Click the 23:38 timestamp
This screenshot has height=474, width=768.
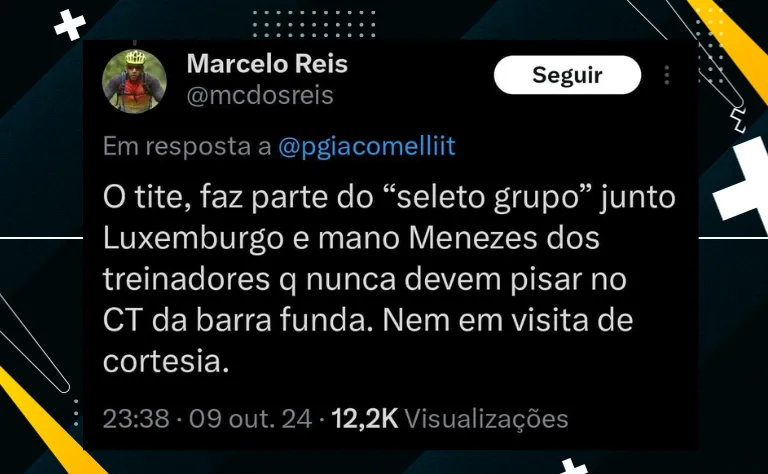pyautogui.click(x=136, y=419)
